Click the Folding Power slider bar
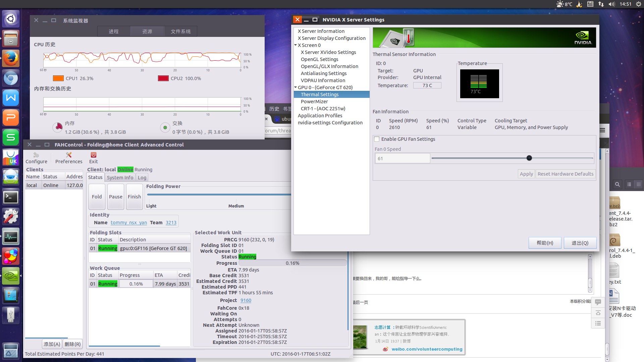 tap(219, 194)
